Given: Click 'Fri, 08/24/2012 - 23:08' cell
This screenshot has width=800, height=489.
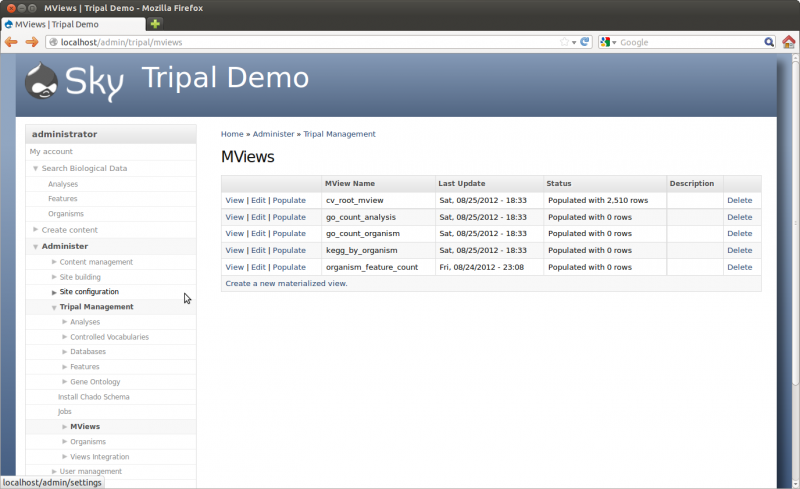Looking at the screenshot, I should click(x=482, y=267).
